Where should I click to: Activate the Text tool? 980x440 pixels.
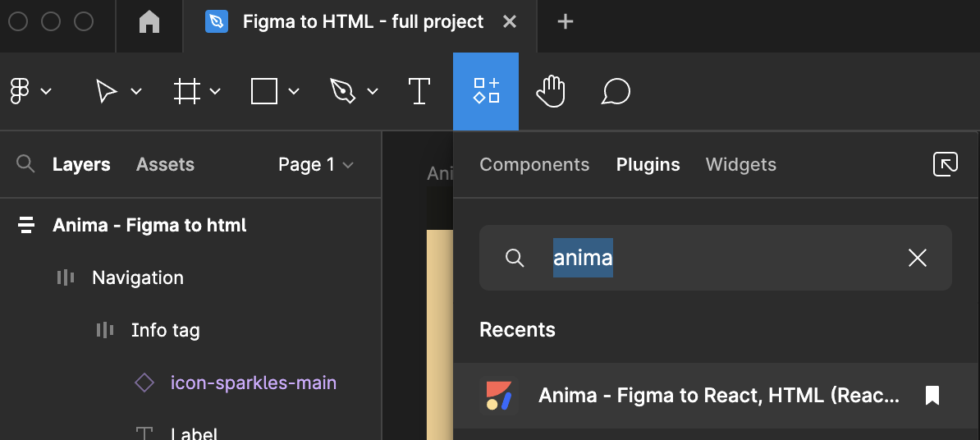point(419,91)
